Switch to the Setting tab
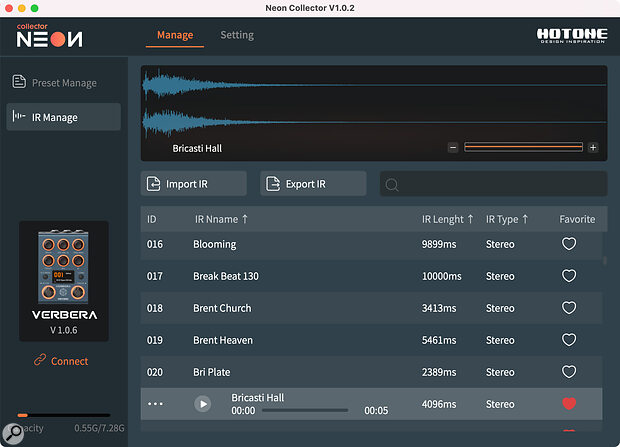The width and height of the screenshot is (620, 447). click(x=237, y=35)
